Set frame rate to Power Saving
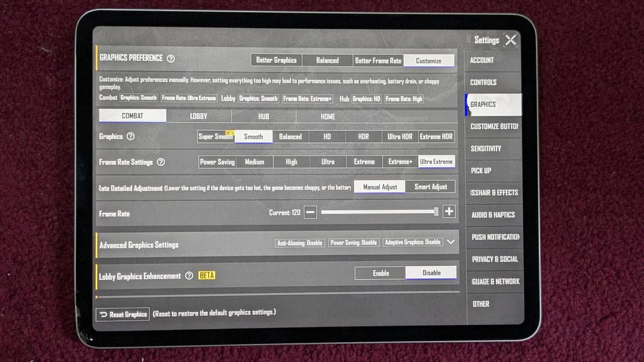The width and height of the screenshot is (644, 362). (x=217, y=162)
